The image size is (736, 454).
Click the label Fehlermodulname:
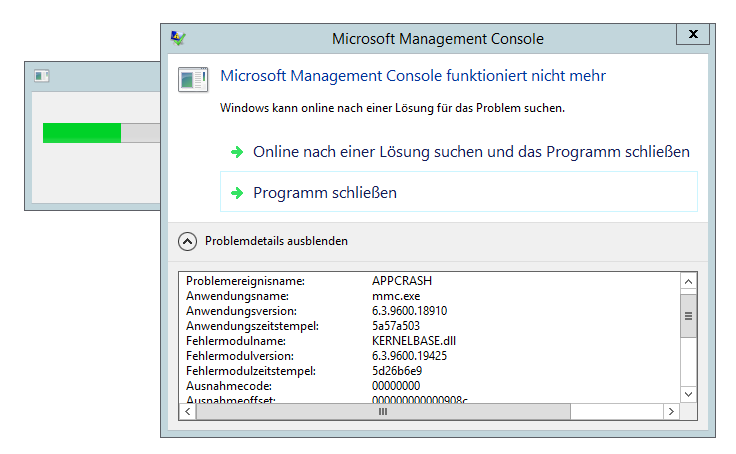(236, 341)
